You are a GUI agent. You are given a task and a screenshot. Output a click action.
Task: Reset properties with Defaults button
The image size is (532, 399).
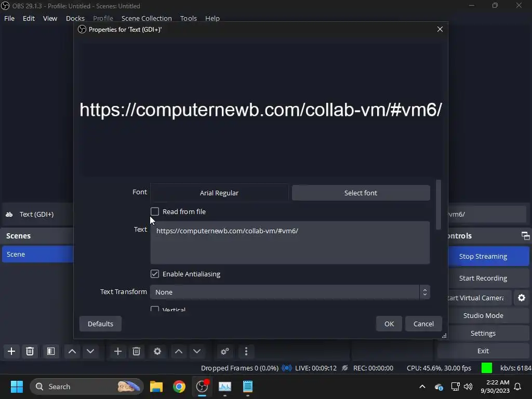pos(100,324)
